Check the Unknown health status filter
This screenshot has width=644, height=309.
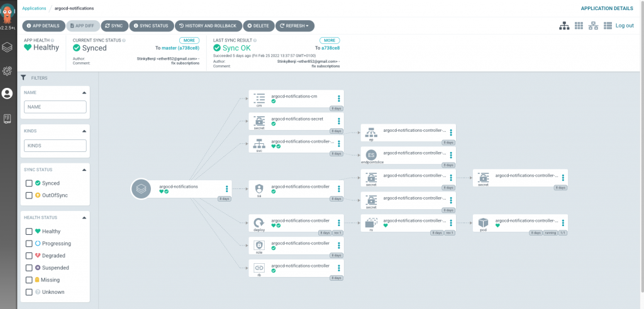(x=29, y=292)
